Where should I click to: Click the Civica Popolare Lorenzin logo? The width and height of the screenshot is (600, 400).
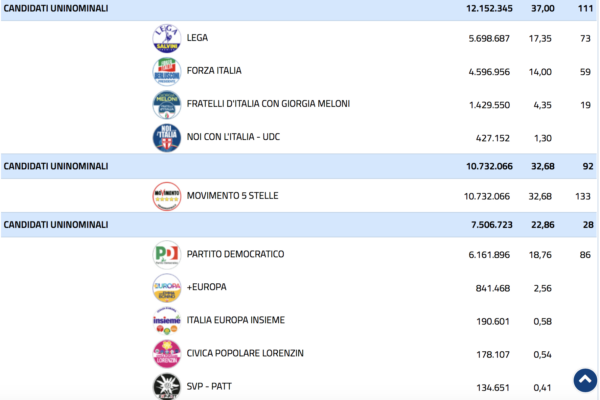(x=166, y=354)
